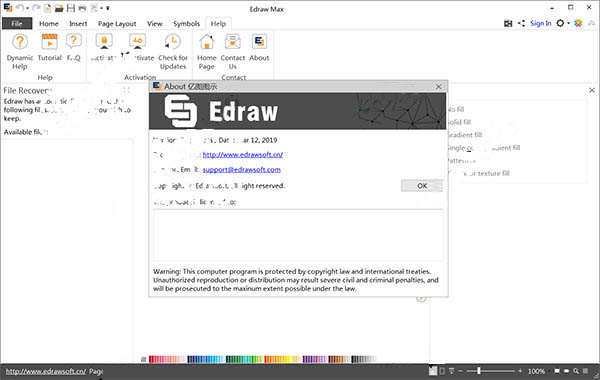Click the support@edrawsoft.com email link

click(x=241, y=170)
